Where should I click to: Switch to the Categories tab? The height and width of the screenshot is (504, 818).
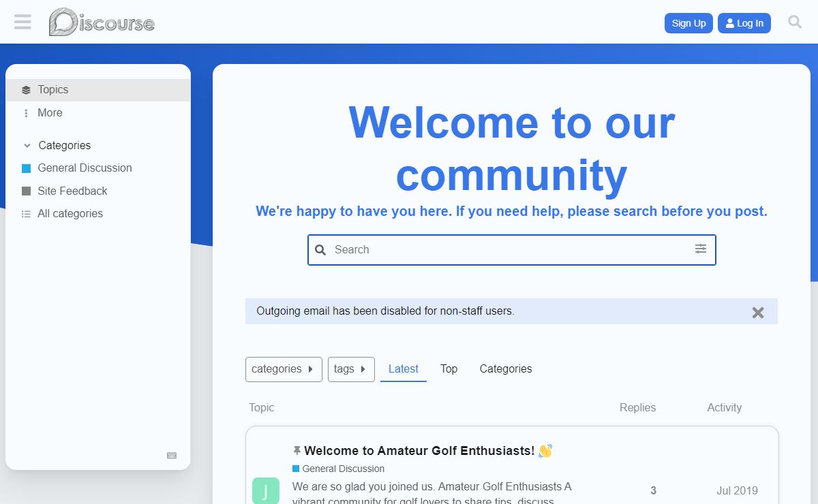pos(506,369)
